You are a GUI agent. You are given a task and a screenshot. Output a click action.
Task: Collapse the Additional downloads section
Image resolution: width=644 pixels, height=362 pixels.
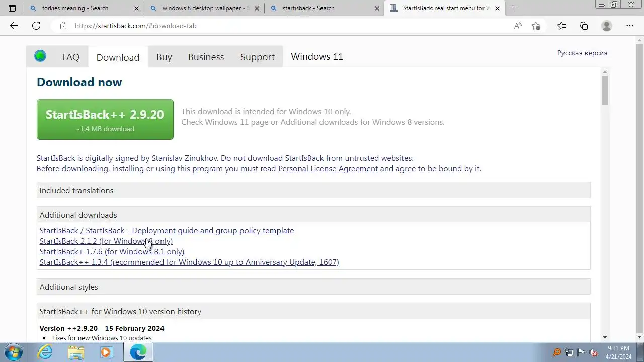click(313, 215)
